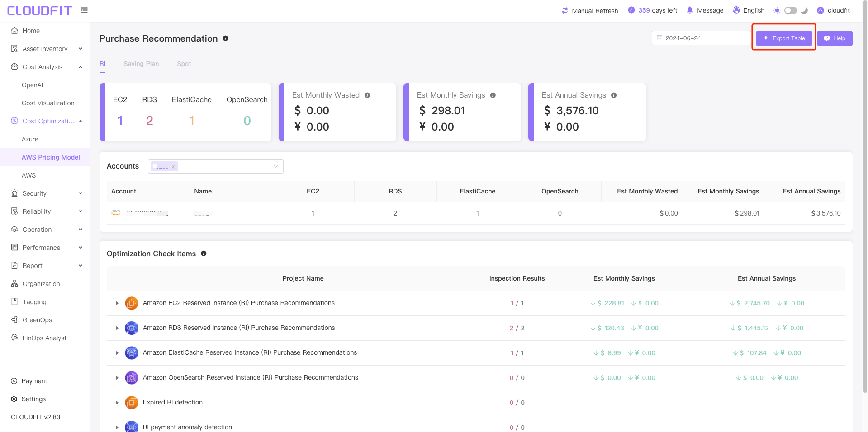This screenshot has height=432, width=868.
Task: Click the English language globe icon
Action: pos(736,10)
